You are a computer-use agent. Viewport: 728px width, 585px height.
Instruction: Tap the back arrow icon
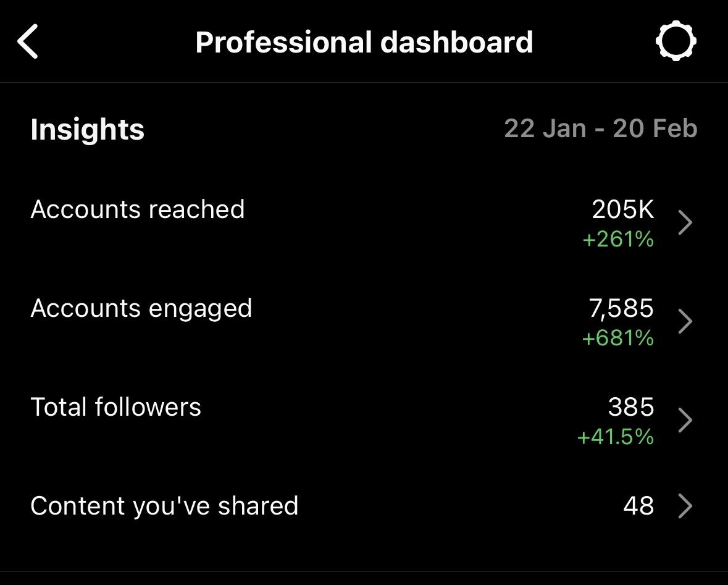tap(28, 42)
